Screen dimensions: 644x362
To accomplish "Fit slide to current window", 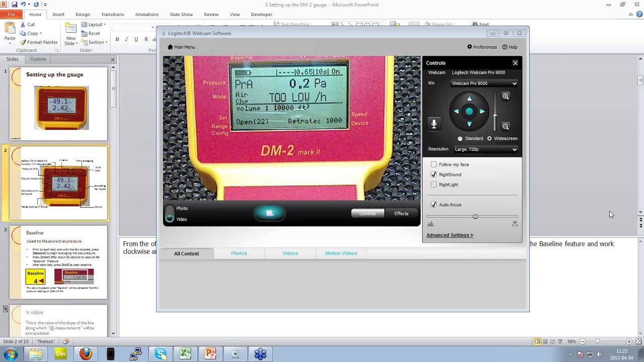I will tap(638, 341).
